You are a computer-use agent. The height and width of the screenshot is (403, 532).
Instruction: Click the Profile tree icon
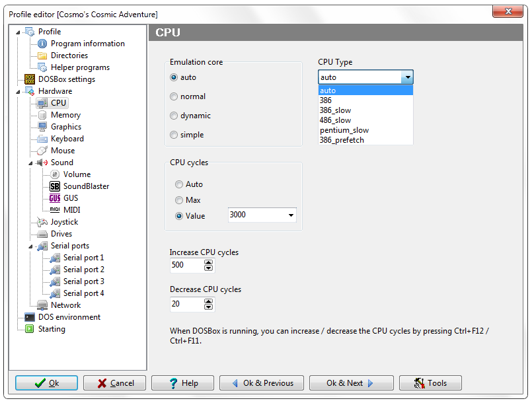30,32
